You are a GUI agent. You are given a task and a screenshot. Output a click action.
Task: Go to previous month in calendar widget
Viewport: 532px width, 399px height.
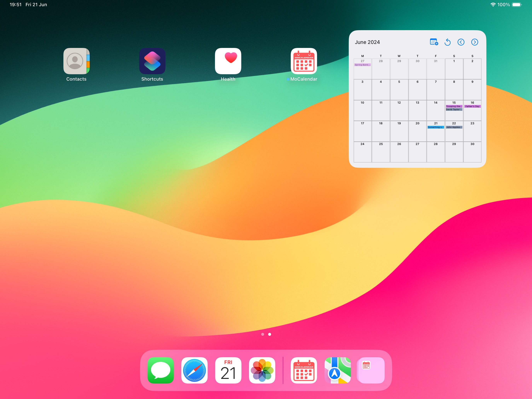click(x=461, y=42)
